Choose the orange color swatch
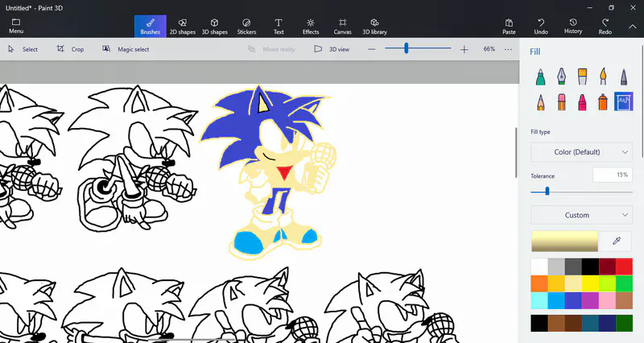This screenshot has height=343, width=644. (539, 283)
